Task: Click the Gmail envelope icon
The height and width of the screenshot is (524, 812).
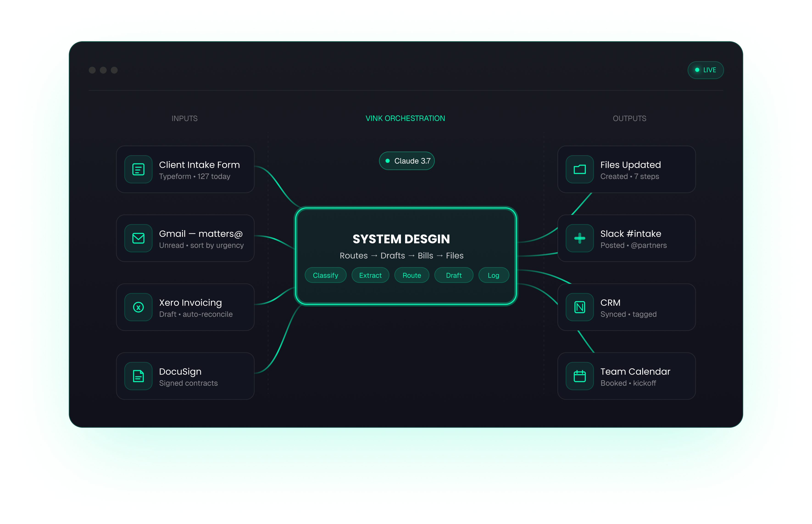Action: (138, 238)
